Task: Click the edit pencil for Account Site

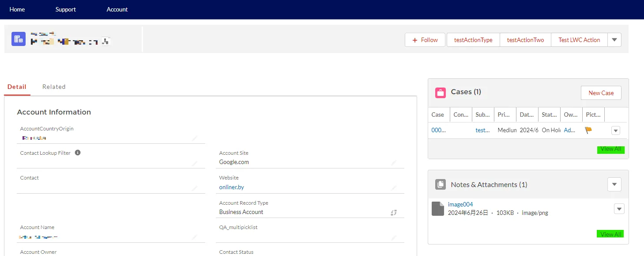Action: (394, 163)
